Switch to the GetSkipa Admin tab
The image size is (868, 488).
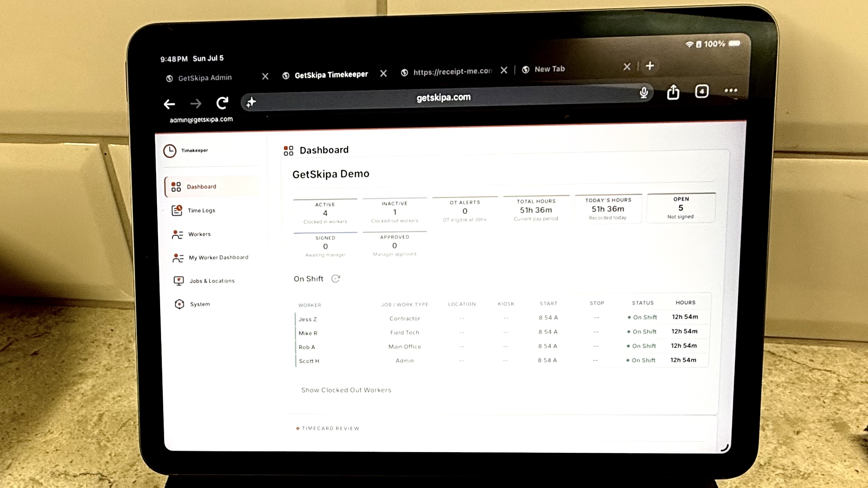(x=205, y=78)
